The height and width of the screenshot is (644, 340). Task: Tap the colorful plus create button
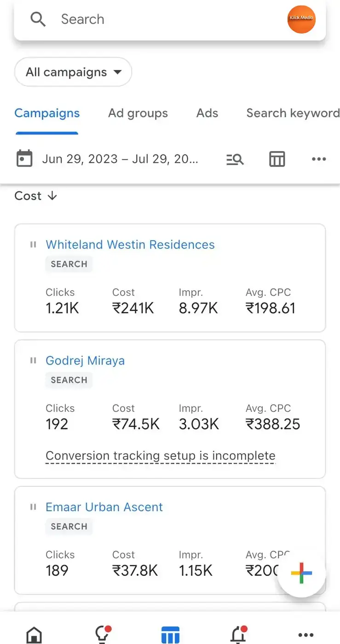click(301, 573)
